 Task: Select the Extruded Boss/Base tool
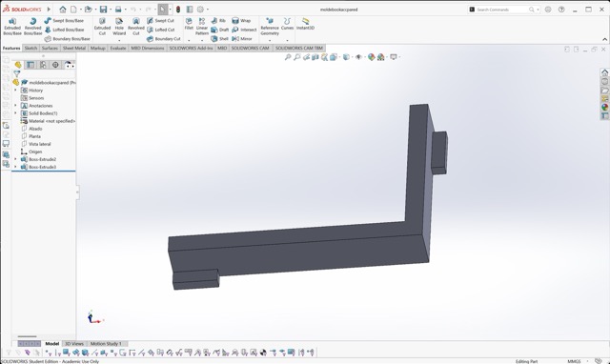click(x=12, y=27)
